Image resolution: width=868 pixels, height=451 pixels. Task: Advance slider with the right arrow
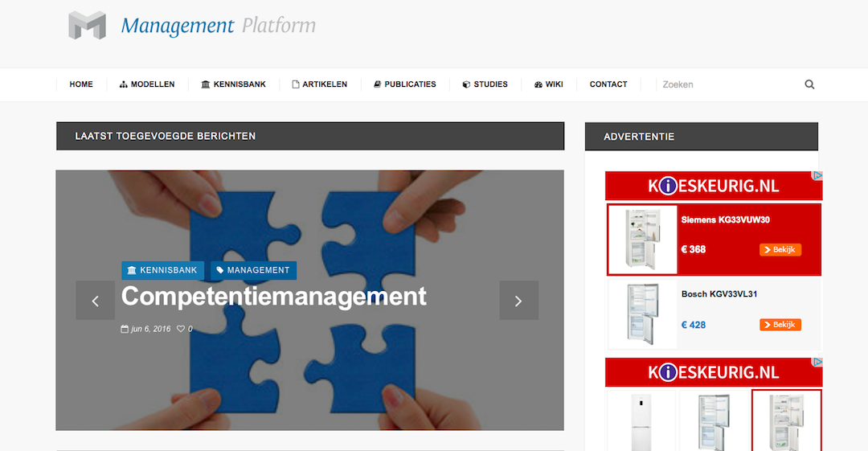(x=518, y=301)
